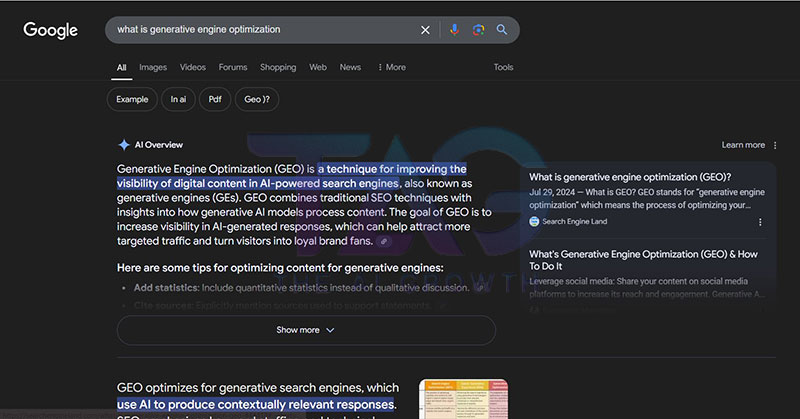Switch to the Images tab
Screen dimensions: 800x419
[x=153, y=67]
